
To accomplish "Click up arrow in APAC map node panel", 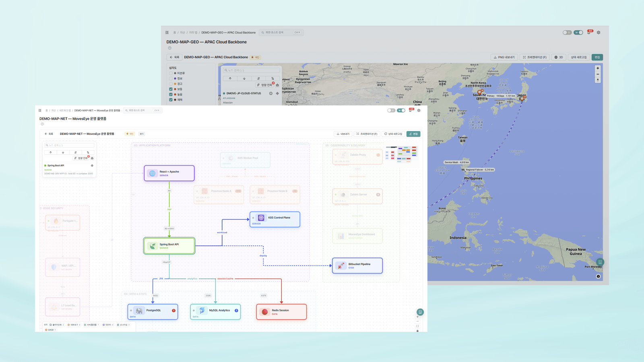I will click(230, 78).
